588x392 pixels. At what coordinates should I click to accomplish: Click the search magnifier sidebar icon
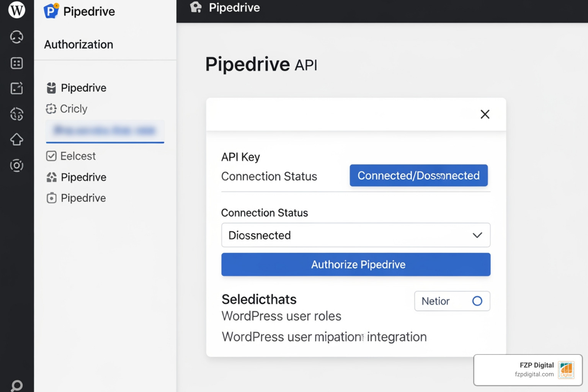(x=16, y=385)
